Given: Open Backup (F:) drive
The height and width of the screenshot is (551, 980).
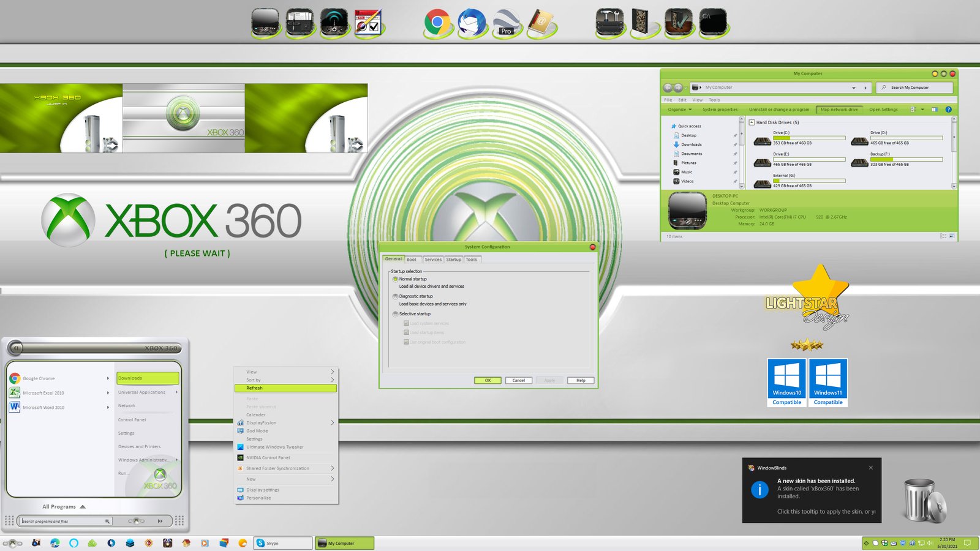Looking at the screenshot, I should click(x=897, y=159).
